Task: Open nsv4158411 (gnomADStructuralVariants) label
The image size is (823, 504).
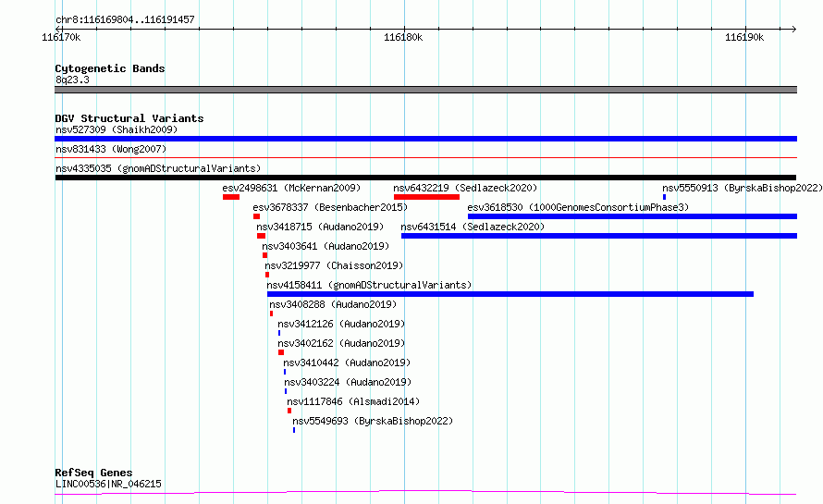Action: click(x=369, y=285)
